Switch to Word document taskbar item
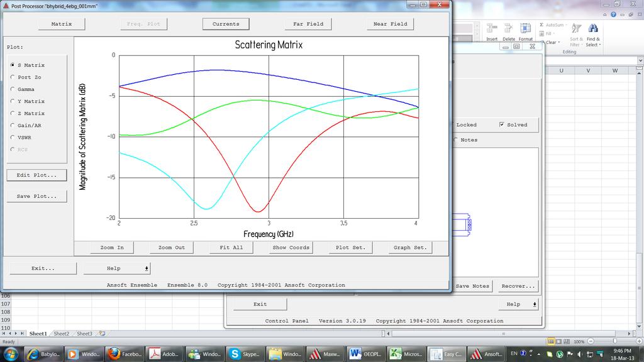 [365, 354]
